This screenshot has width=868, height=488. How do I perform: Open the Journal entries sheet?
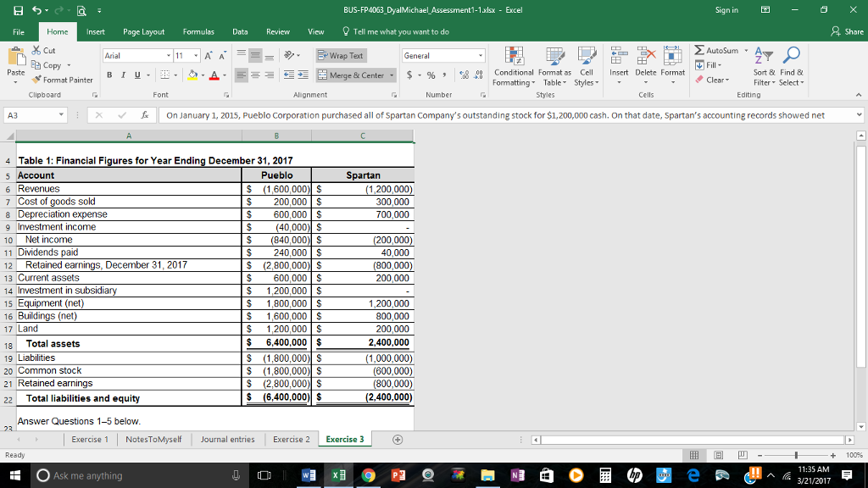click(227, 440)
